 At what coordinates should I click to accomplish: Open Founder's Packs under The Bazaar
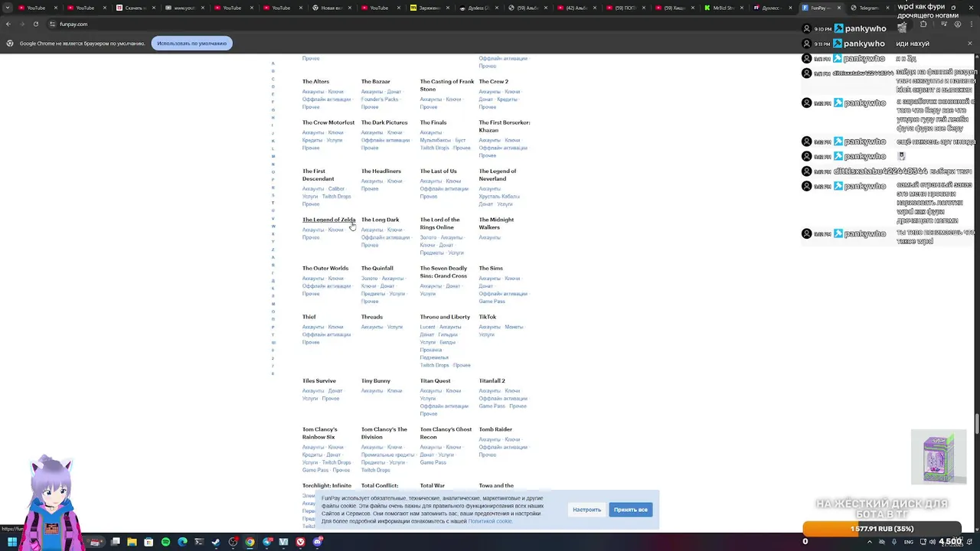click(x=380, y=99)
